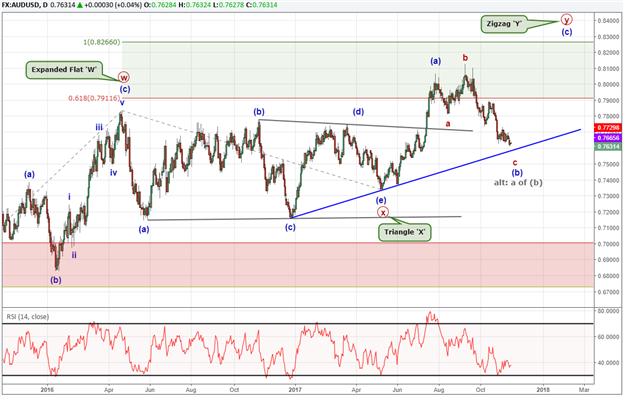
Task: Select the Expanded Flat 'W' callout
Action: click(64, 70)
